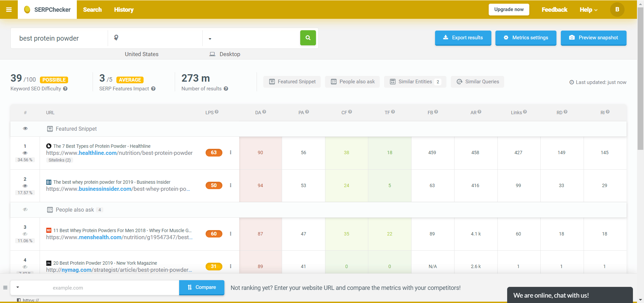The image size is (644, 303).
Task: Click the keyword input with best protein powder
Action: pyautogui.click(x=59, y=38)
